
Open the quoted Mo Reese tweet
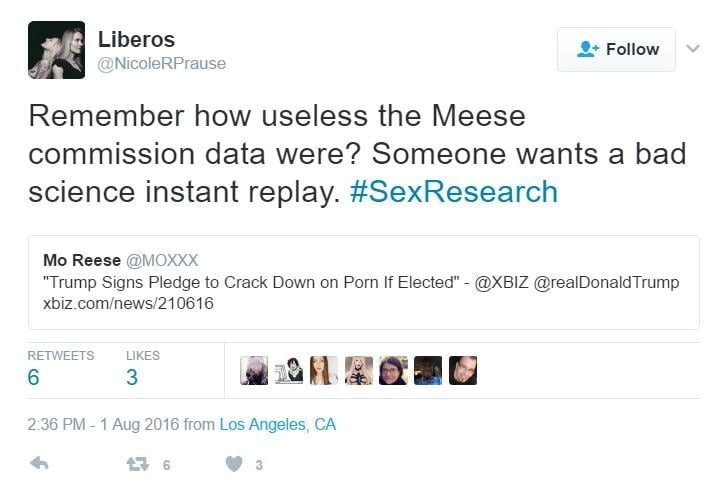(363, 282)
